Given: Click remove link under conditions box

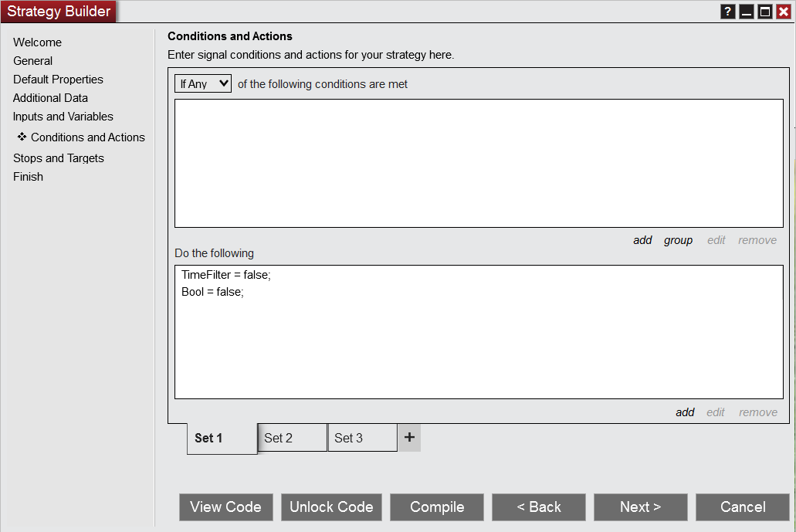Looking at the screenshot, I should point(757,240).
